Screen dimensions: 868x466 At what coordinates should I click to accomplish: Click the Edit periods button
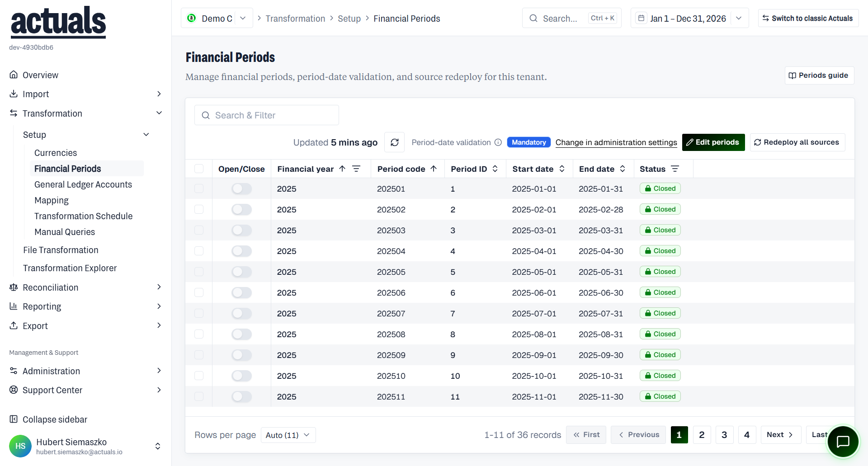pyautogui.click(x=713, y=142)
